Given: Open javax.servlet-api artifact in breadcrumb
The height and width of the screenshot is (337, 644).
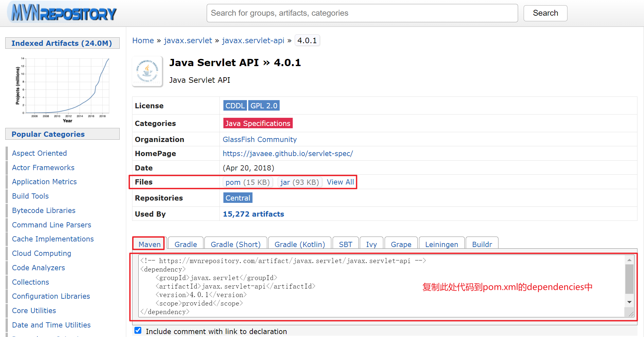Looking at the screenshot, I should click(x=253, y=41).
